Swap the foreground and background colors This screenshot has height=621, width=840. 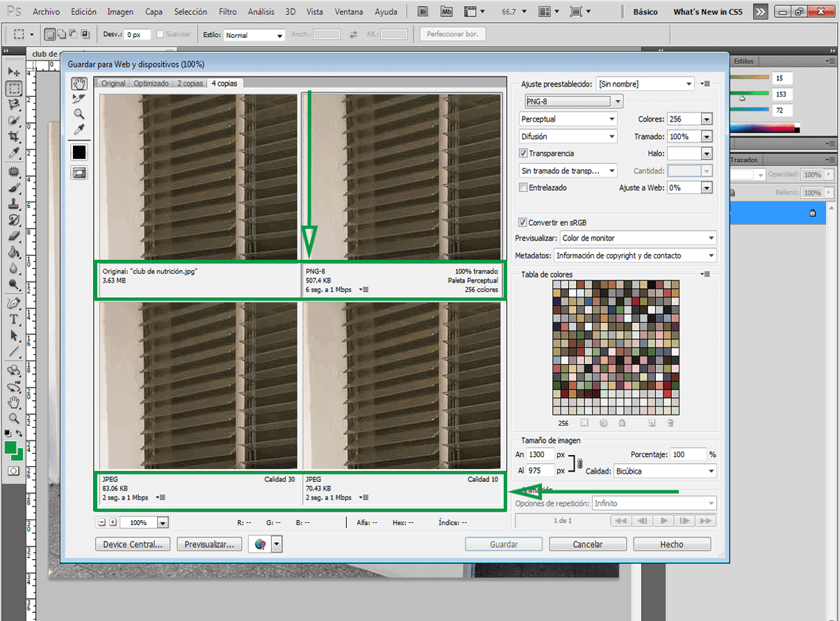tap(19, 433)
